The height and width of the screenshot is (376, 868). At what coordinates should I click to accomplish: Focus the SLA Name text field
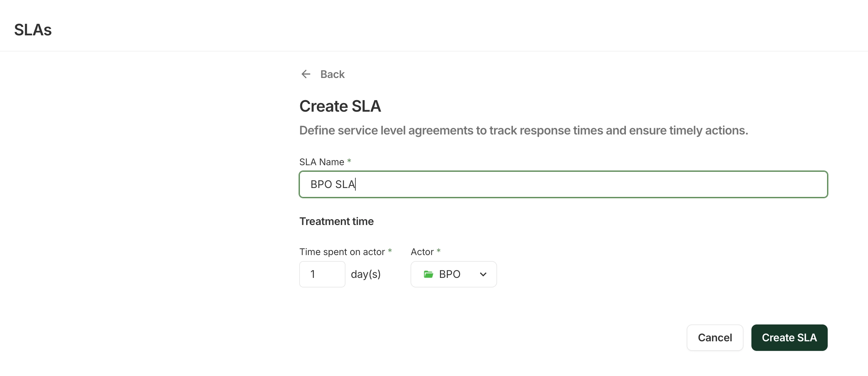click(x=563, y=184)
